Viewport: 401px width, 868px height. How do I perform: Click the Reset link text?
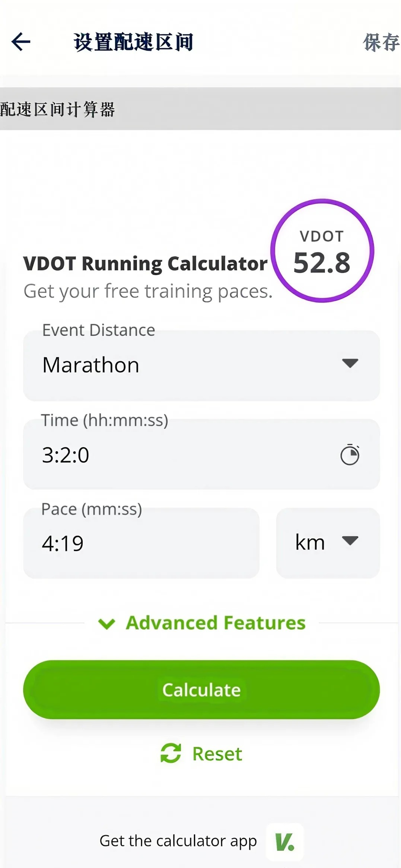click(x=217, y=754)
